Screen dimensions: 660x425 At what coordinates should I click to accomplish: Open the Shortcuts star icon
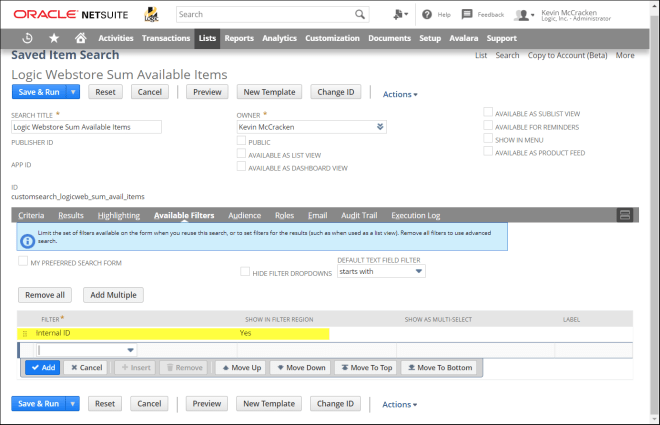54,38
